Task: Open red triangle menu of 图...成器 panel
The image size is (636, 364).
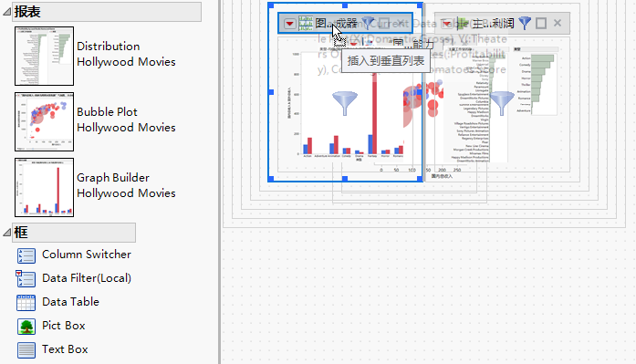Action: point(289,24)
